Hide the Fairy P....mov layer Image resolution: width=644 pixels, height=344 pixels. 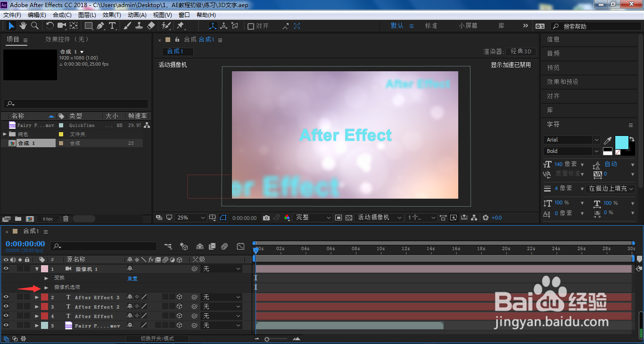[x=6, y=325]
